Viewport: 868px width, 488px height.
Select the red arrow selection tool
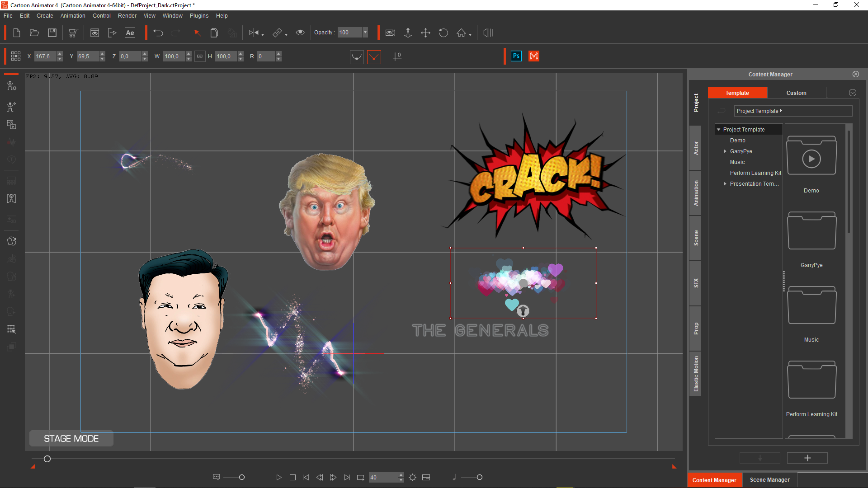point(197,33)
